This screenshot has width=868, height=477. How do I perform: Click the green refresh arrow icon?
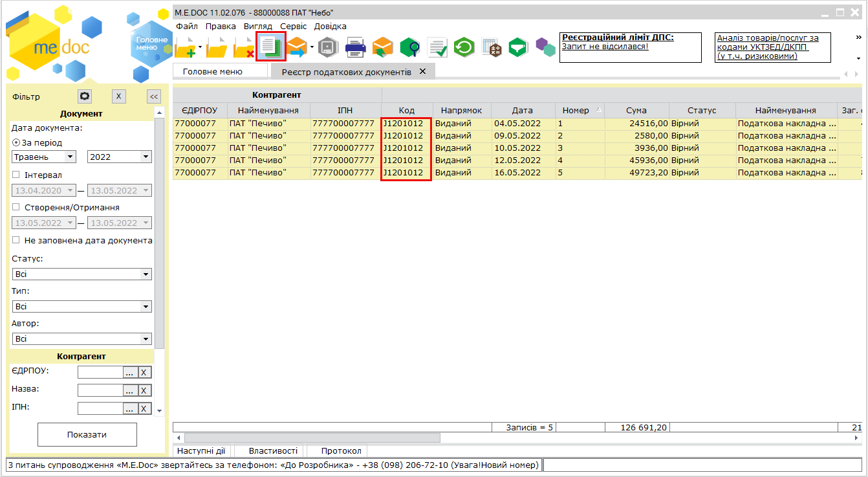click(x=464, y=47)
